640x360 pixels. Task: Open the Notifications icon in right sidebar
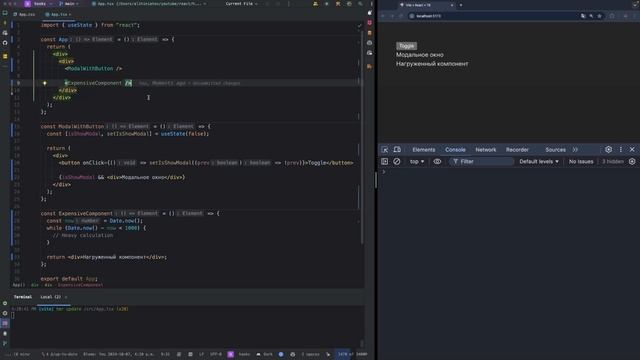pos(369,13)
